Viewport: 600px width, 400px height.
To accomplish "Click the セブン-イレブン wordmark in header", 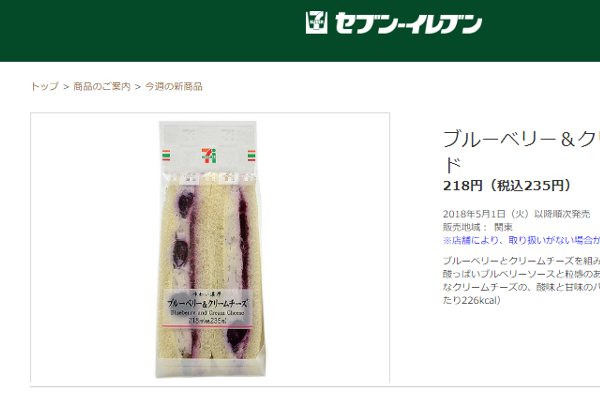I will click(408, 23).
